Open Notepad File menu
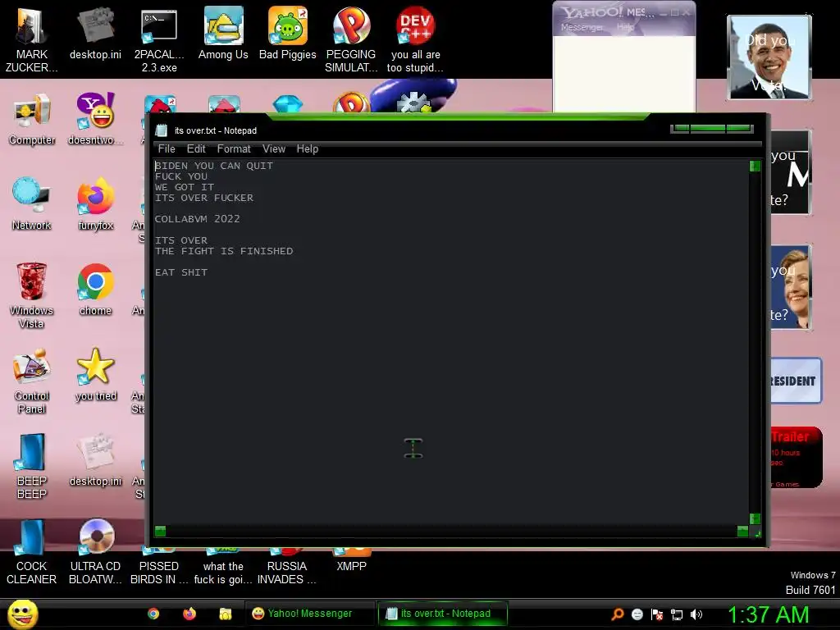This screenshot has width=840, height=630. (x=167, y=149)
